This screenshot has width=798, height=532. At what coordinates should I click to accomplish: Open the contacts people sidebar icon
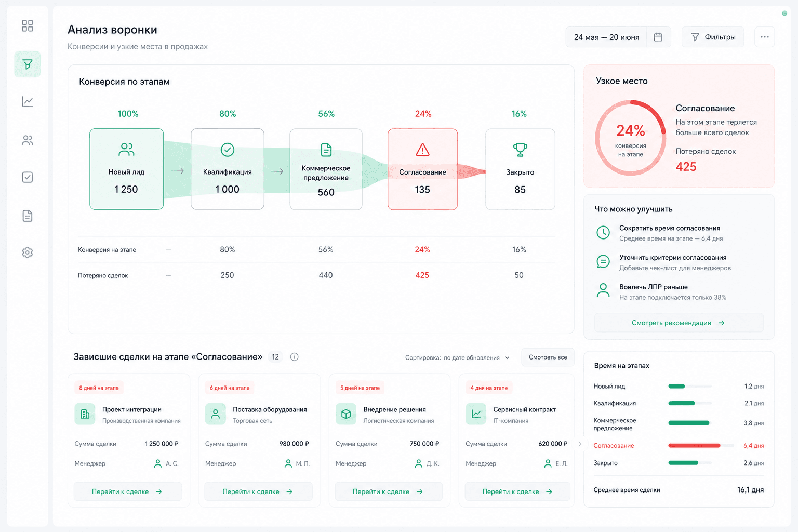point(28,140)
